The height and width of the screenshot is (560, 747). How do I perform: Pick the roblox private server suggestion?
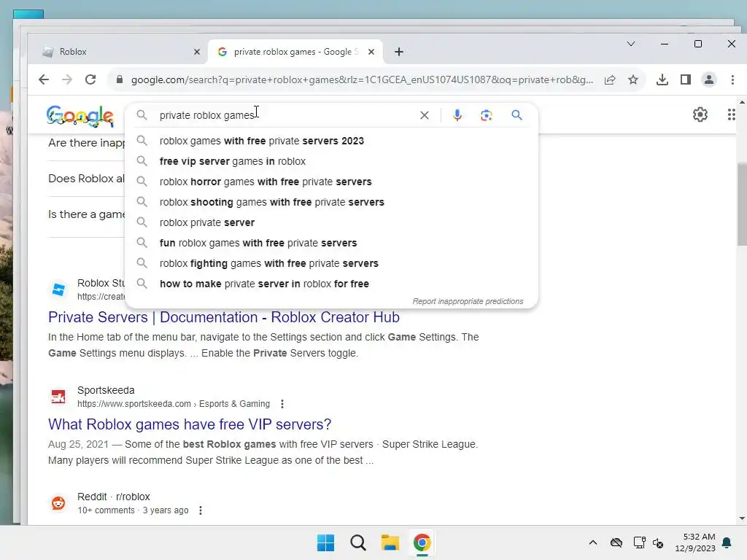pyautogui.click(x=332, y=223)
